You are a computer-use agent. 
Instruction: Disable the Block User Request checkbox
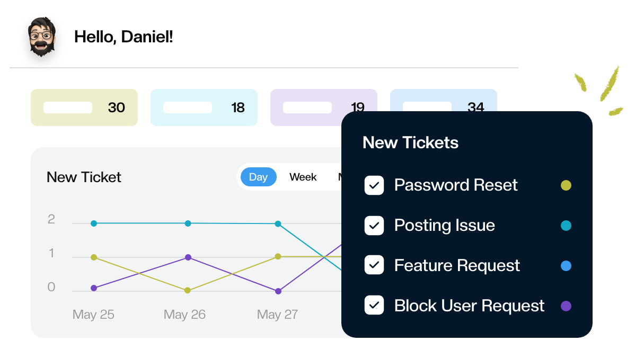point(374,306)
